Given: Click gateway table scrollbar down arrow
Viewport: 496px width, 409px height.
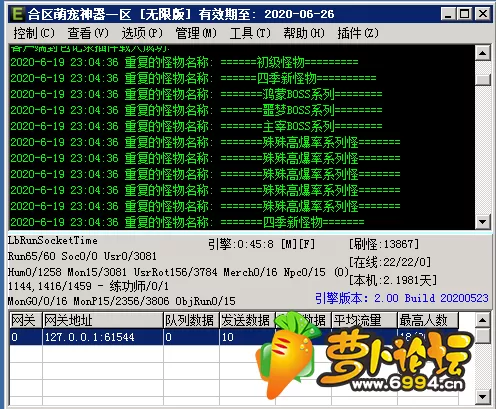Looking at the screenshot, I should [483, 397].
